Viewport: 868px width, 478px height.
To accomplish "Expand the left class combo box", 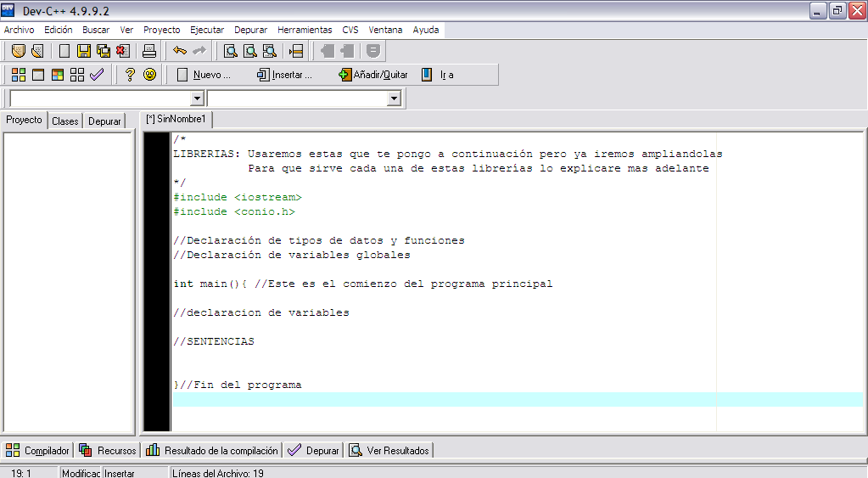I will pyautogui.click(x=198, y=98).
